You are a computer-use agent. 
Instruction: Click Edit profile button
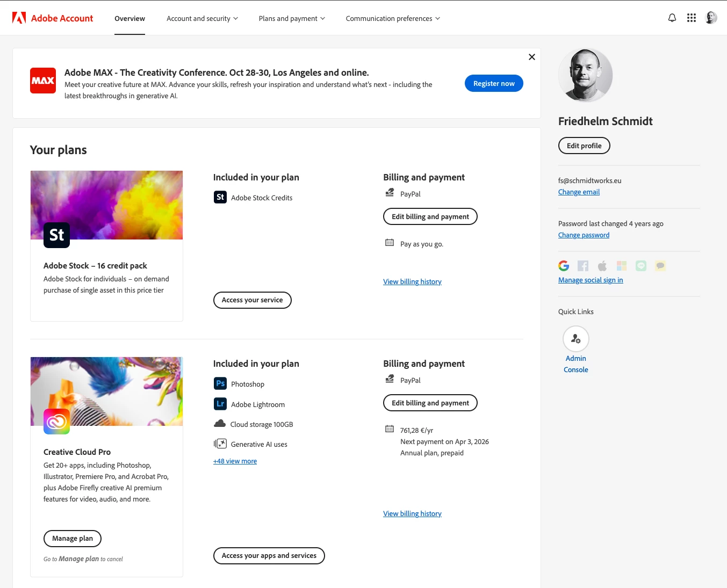(584, 146)
